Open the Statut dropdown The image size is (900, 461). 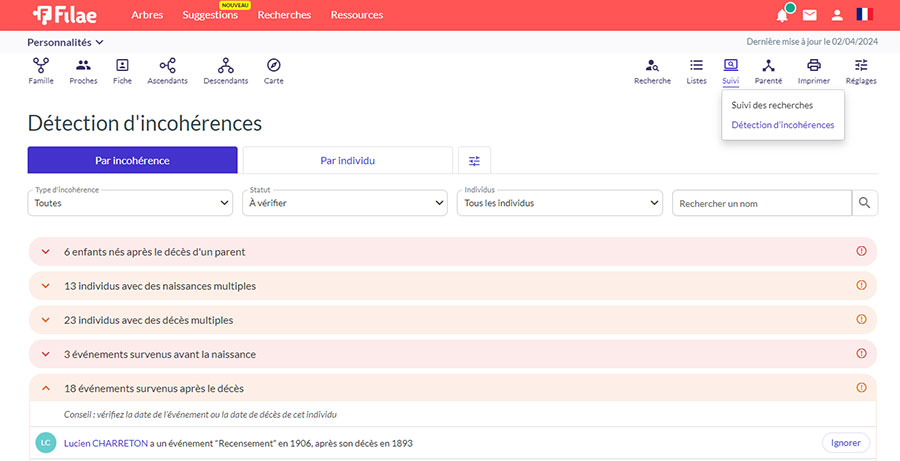pos(345,203)
